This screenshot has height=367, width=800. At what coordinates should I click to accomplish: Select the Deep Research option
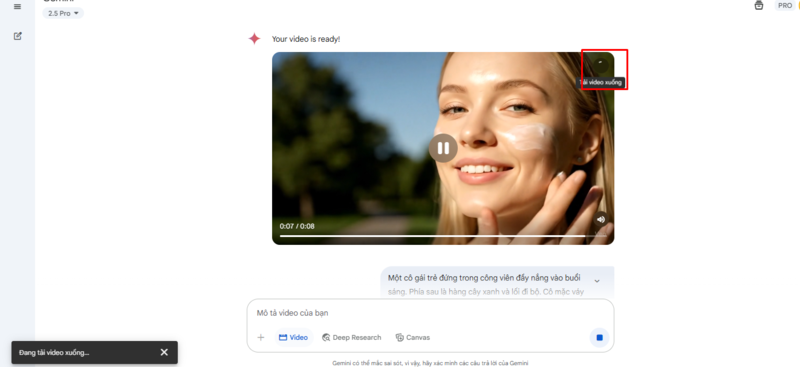click(x=352, y=337)
